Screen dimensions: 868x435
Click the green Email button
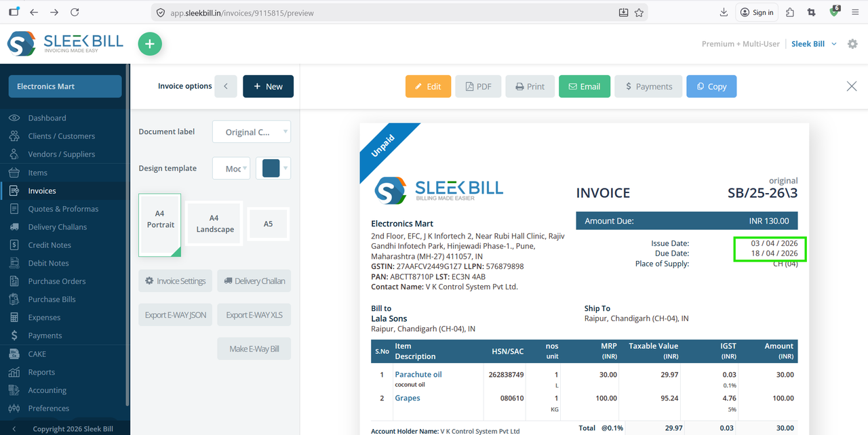(585, 86)
